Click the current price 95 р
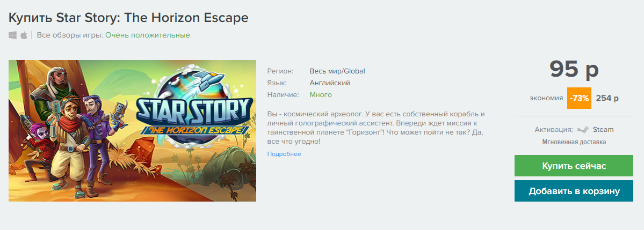This screenshot has height=230, width=644. point(574,69)
